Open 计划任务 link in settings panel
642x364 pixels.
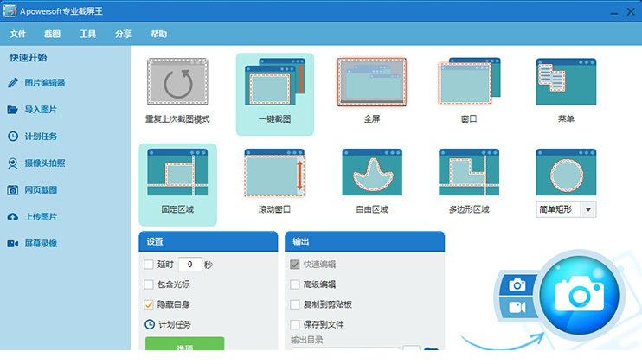168,324
